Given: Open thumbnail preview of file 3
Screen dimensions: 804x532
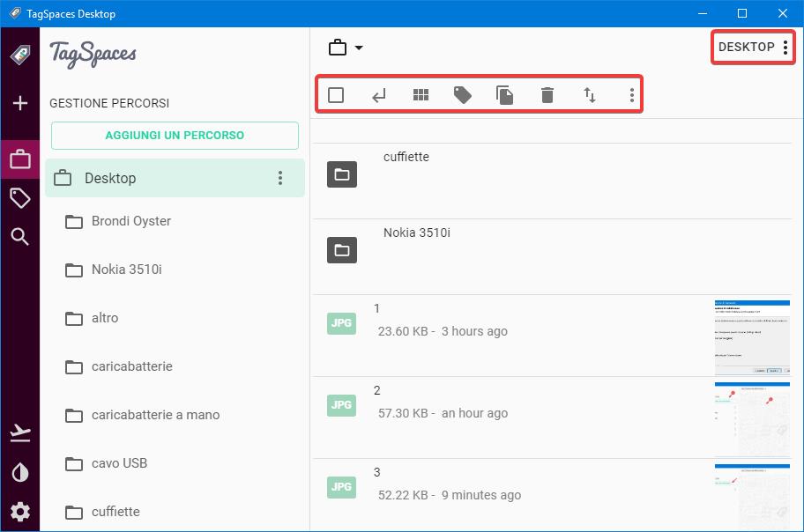Looking at the screenshot, I should pos(752,497).
